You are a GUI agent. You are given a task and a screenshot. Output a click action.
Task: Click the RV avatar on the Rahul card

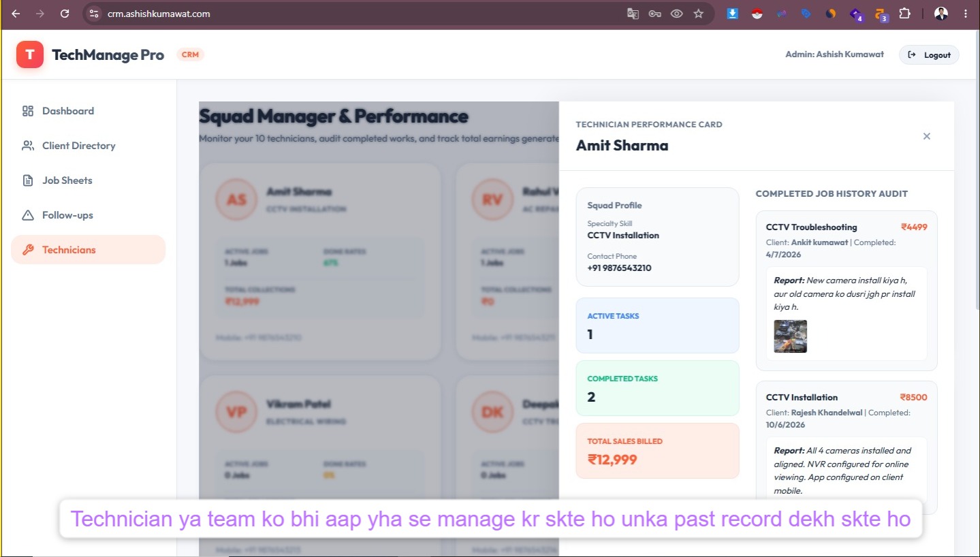pyautogui.click(x=492, y=200)
